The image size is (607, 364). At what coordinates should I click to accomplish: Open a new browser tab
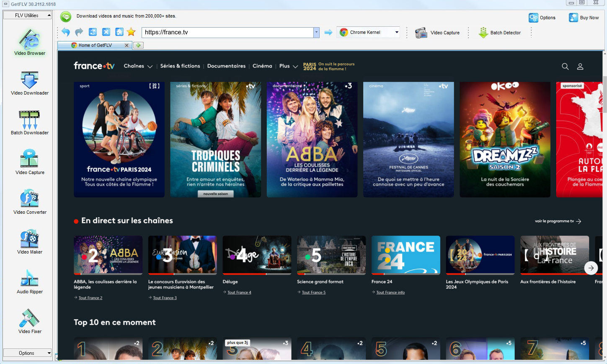[138, 45]
